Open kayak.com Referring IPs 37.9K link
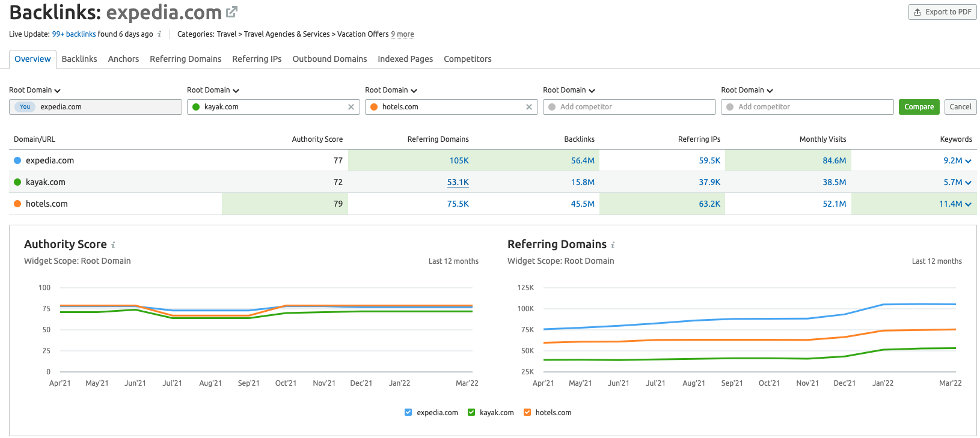 [x=709, y=182]
